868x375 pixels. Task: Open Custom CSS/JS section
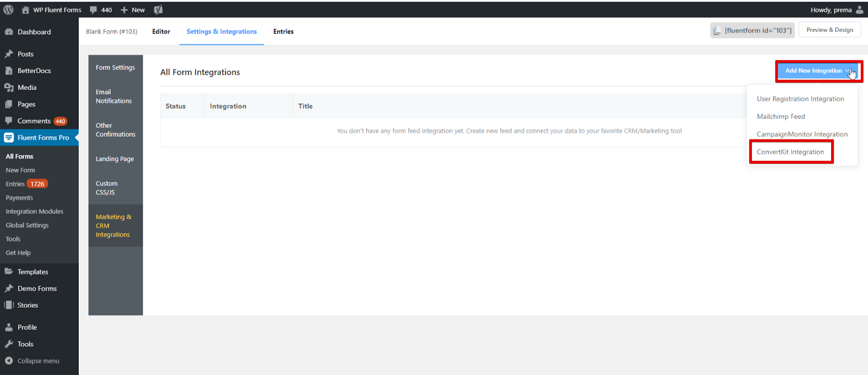(116, 188)
